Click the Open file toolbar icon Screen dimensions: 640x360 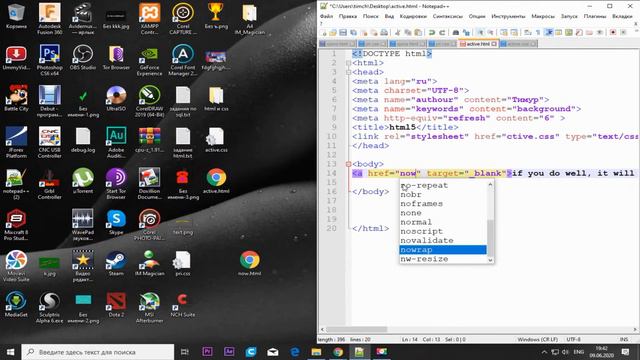click(x=333, y=32)
